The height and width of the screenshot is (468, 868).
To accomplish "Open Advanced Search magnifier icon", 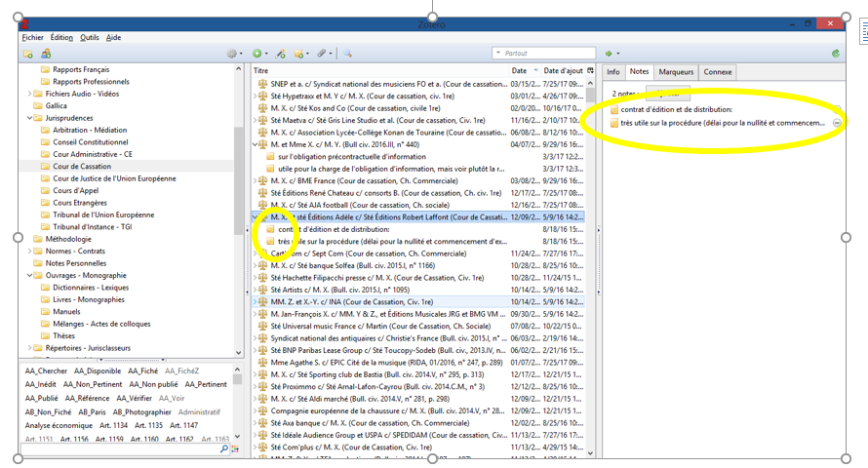I will point(347,54).
